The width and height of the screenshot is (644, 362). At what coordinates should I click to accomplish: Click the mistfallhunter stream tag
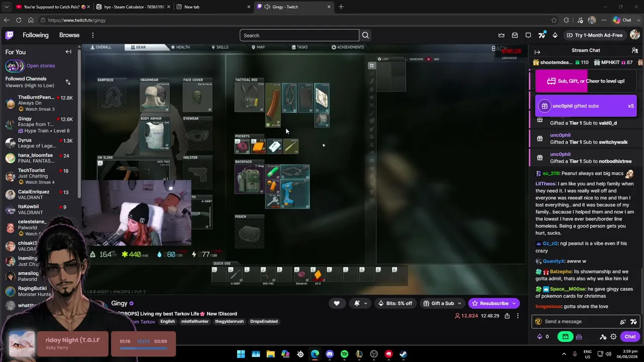(x=195, y=321)
